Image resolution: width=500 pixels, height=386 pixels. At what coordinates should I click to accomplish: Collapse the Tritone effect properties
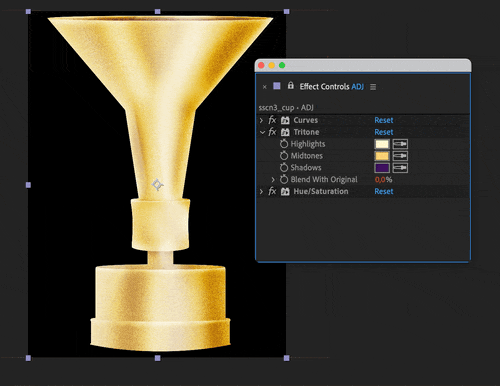(262, 132)
